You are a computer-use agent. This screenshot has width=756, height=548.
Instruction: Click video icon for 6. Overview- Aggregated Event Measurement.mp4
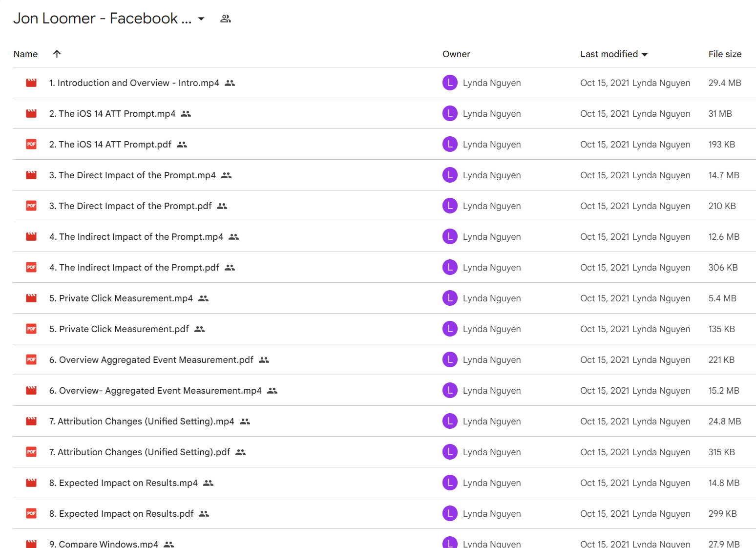[31, 391]
